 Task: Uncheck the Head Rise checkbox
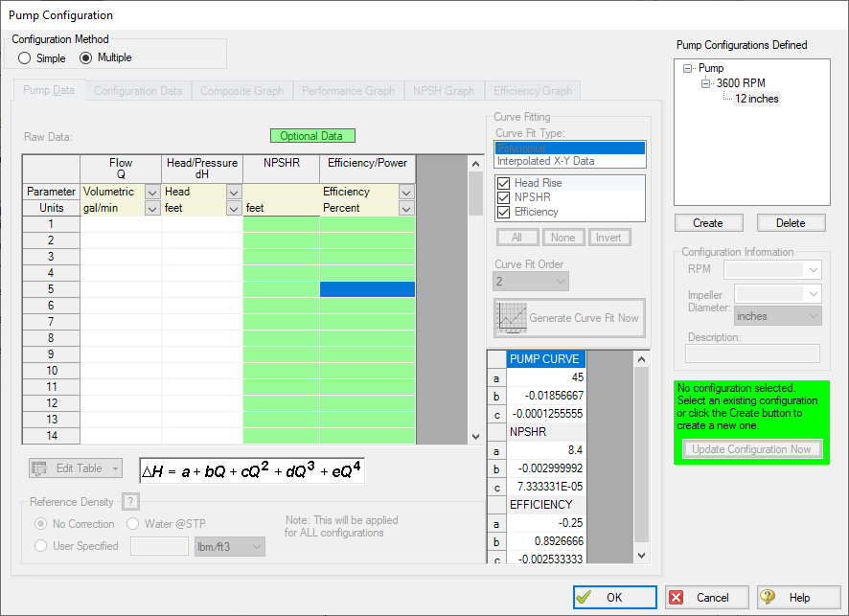click(x=504, y=183)
